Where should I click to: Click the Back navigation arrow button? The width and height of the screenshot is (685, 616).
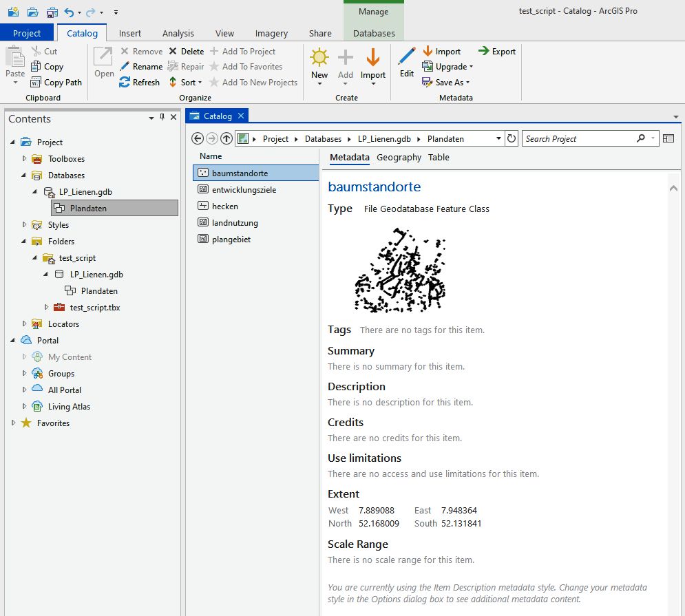point(198,139)
